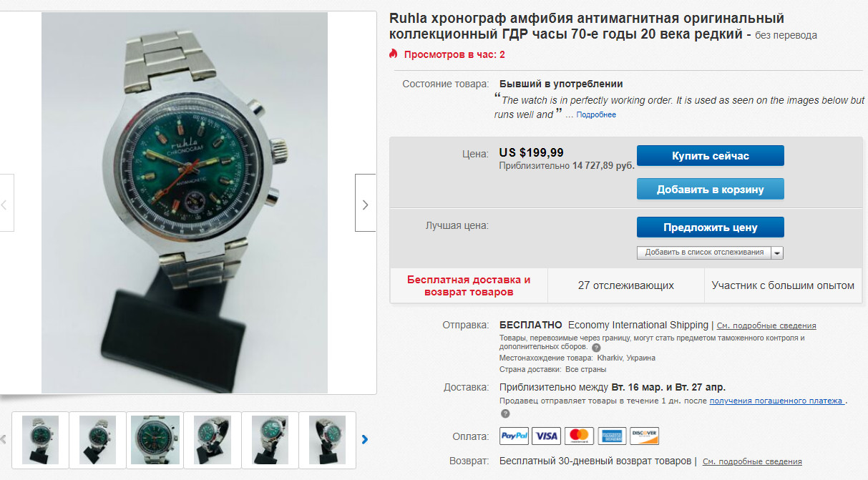
Task: Advance thumbnail strip with blue right chevron
Action: 365,439
